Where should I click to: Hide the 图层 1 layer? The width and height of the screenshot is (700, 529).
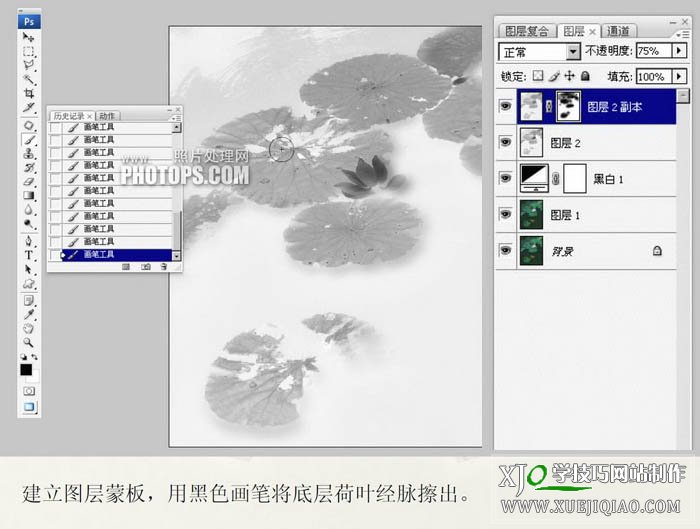[x=505, y=214]
